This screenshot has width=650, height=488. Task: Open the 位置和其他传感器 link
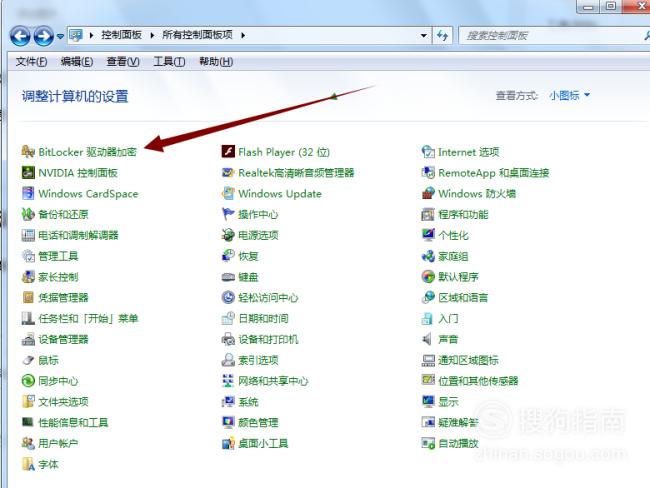point(478,381)
